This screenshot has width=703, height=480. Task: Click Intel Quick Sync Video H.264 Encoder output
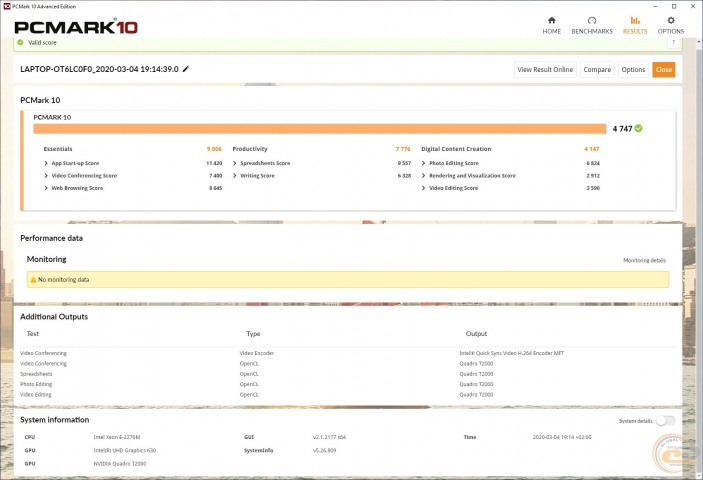[512, 353]
